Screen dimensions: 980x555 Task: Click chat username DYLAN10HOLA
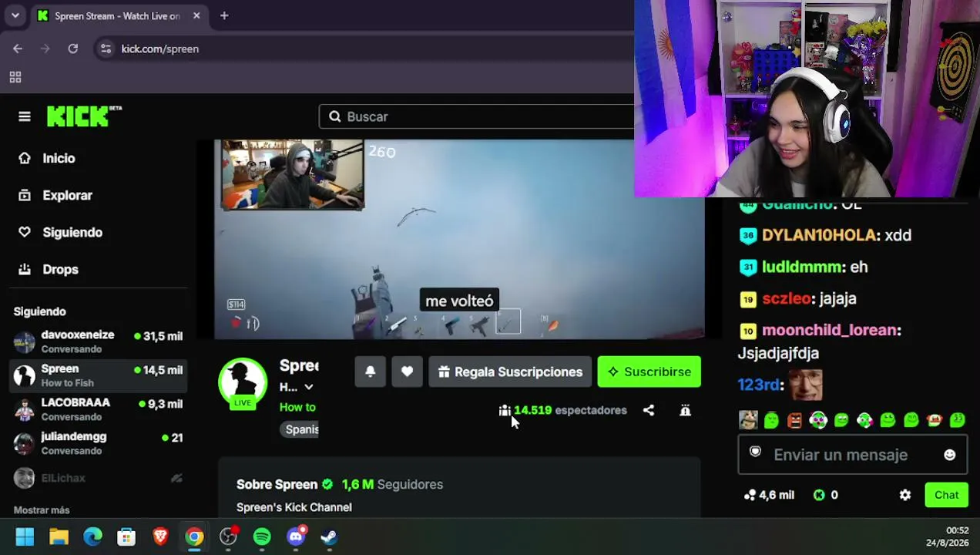click(820, 235)
